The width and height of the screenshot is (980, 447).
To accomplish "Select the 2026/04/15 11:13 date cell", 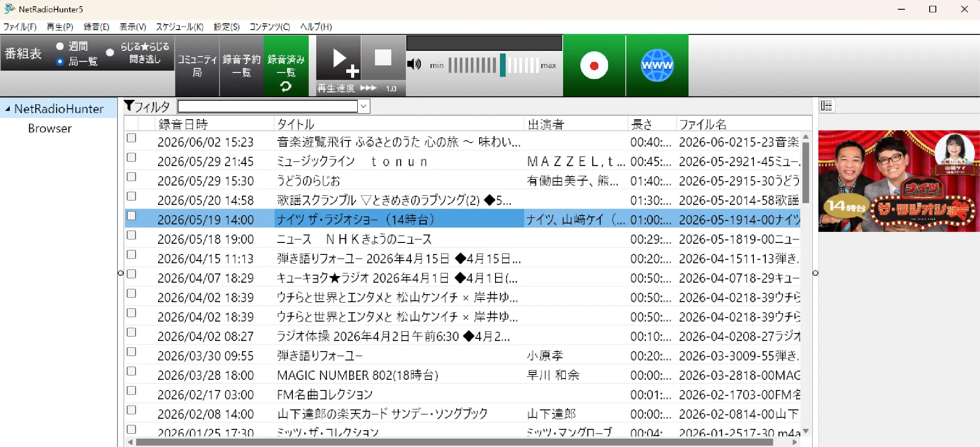I will click(x=205, y=258).
